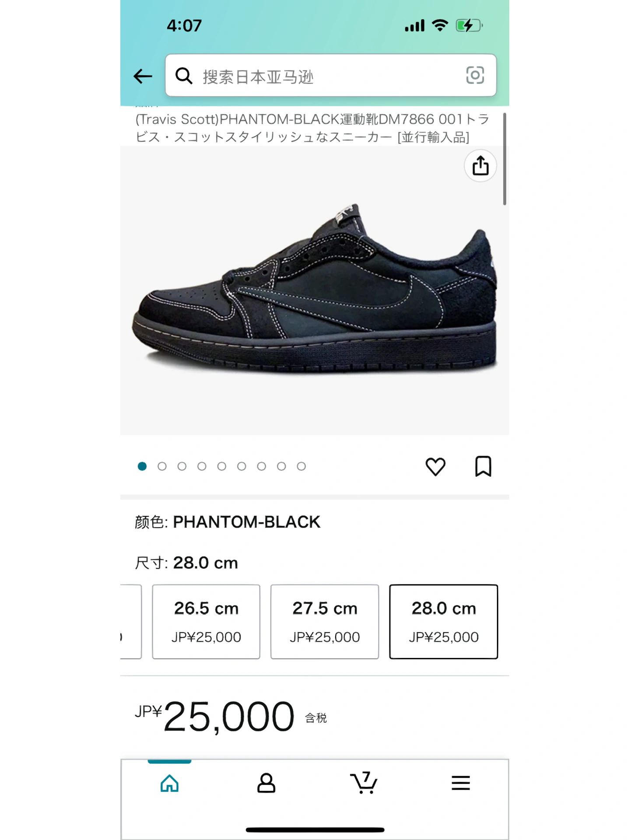Screen dimensions: 630x840
Task: Open the hamburger menu tab
Action: coord(461,783)
